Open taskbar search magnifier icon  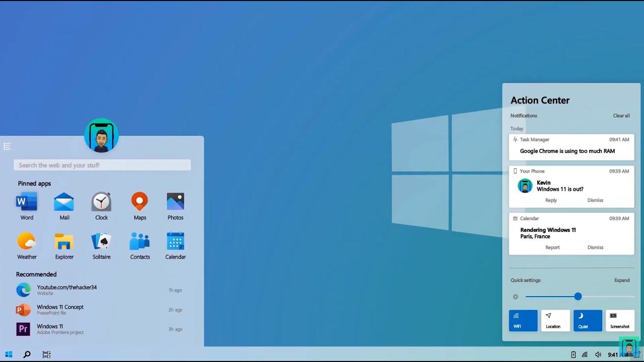27,354
